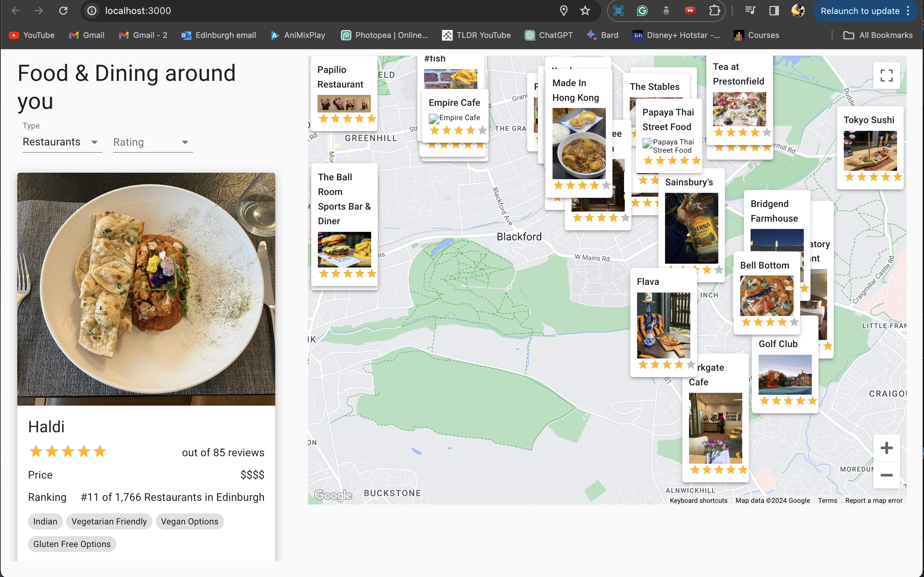Image resolution: width=924 pixels, height=577 pixels.
Task: Click Keyboard shortcuts on the map
Action: point(698,500)
